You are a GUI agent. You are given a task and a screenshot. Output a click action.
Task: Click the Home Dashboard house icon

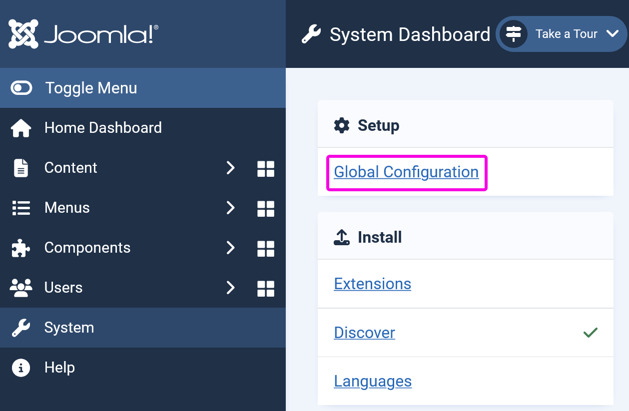pyautogui.click(x=21, y=128)
